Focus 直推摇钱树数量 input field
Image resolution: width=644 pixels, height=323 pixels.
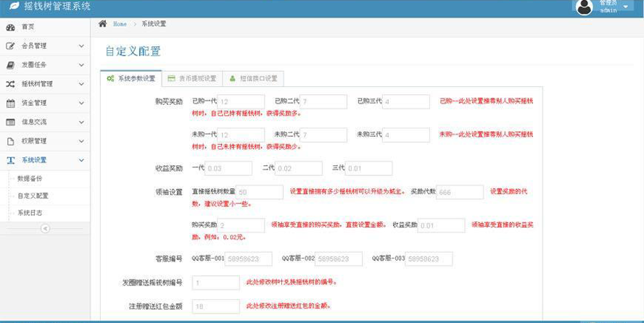260,192
